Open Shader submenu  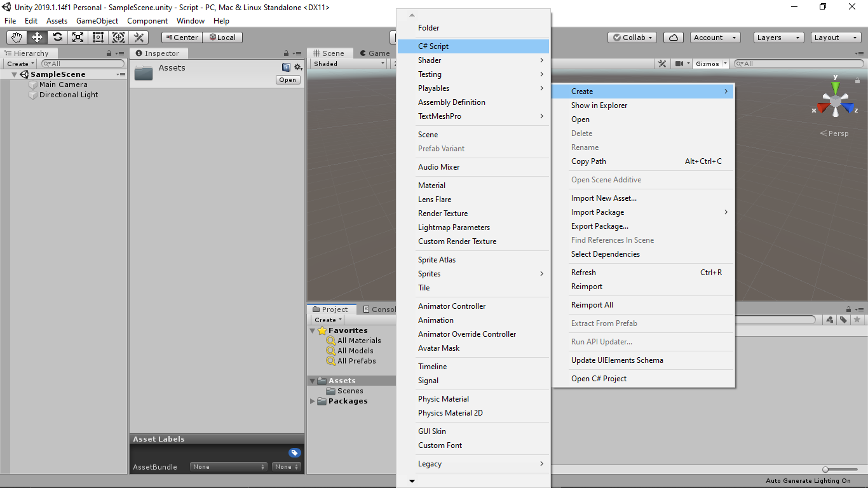tap(473, 60)
